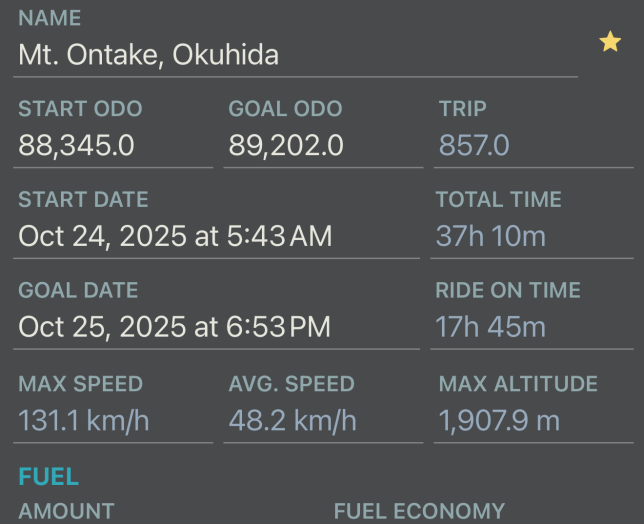Click the NAME field label
This screenshot has width=644, height=524.
pos(50,19)
